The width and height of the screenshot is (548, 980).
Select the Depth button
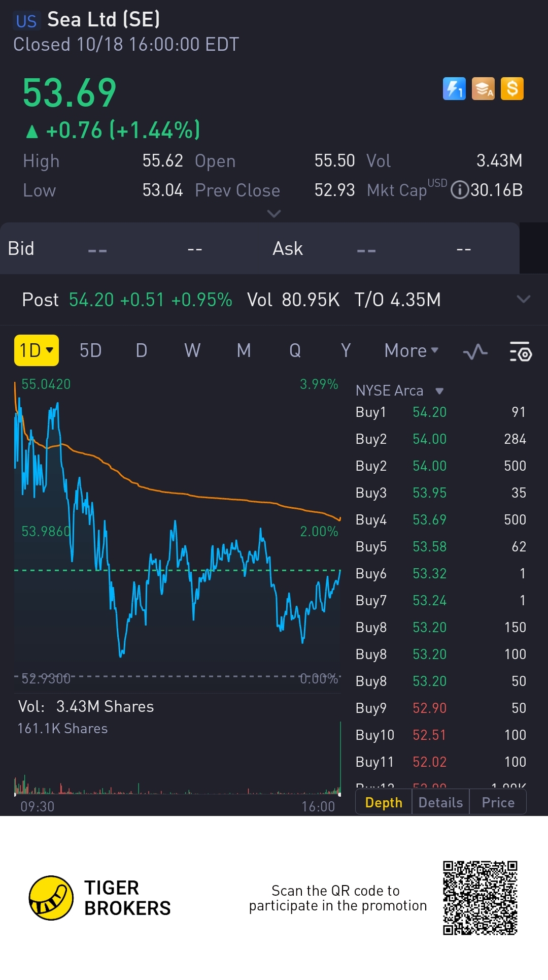coord(384,802)
